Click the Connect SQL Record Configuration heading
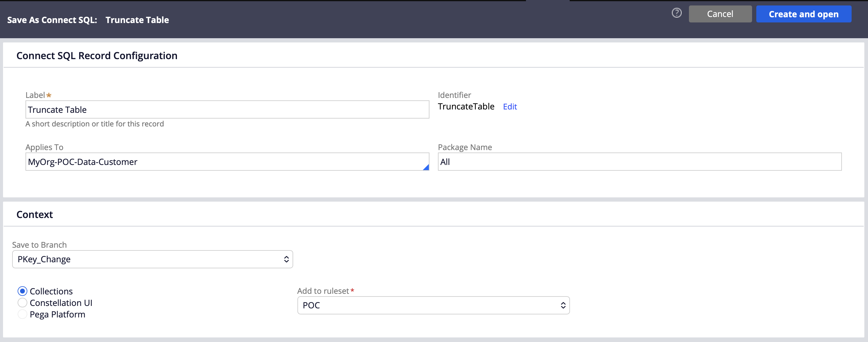Image resolution: width=868 pixels, height=342 pixels. coord(97,55)
